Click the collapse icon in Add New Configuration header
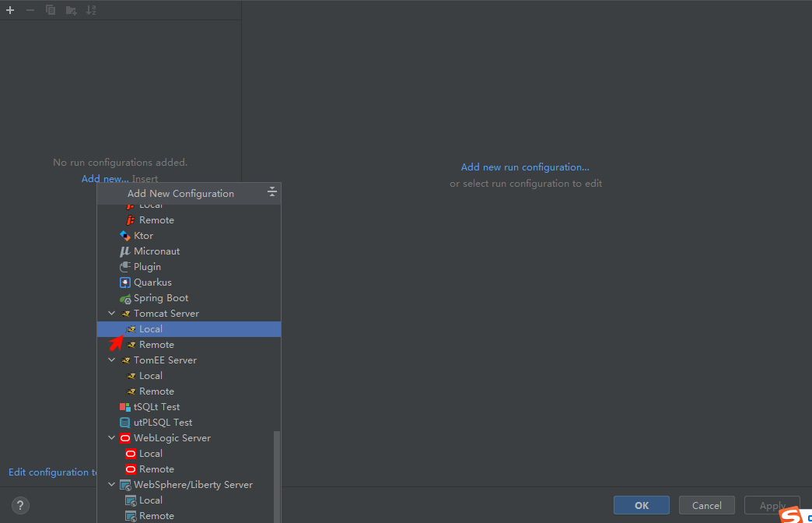Viewport: 812px width, 523px height. [x=272, y=192]
